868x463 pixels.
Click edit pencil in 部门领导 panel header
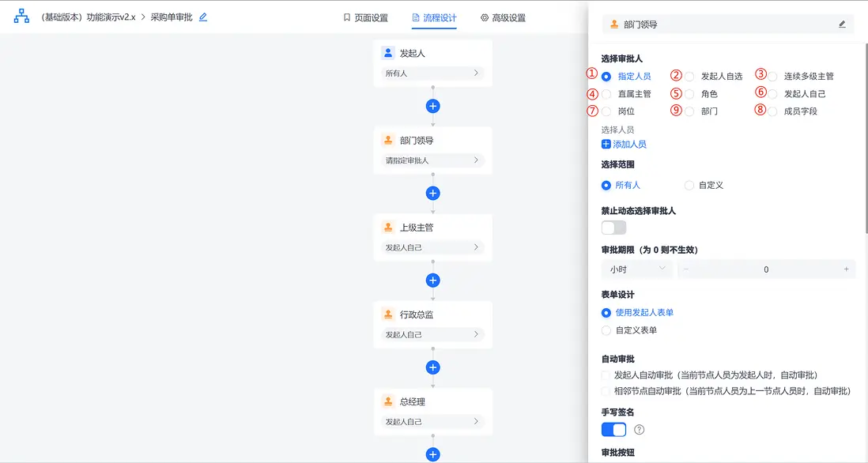click(841, 24)
